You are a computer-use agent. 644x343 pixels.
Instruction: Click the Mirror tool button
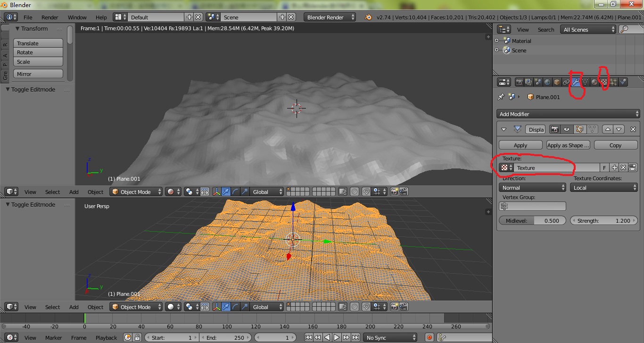tap(38, 74)
